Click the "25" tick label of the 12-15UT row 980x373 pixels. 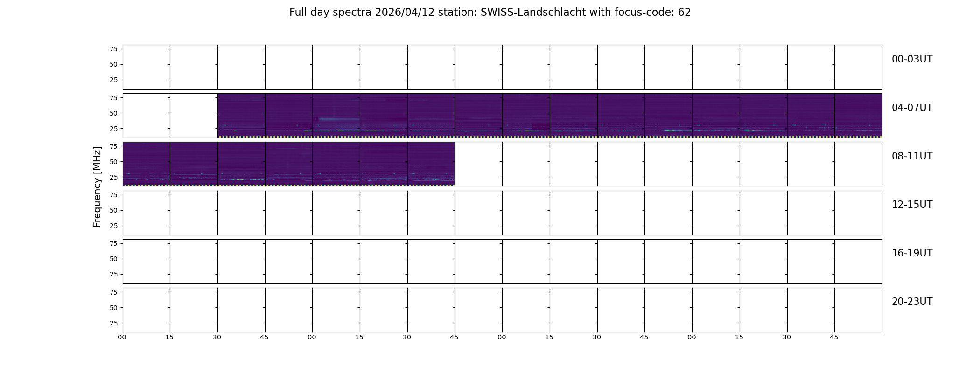[113, 225]
